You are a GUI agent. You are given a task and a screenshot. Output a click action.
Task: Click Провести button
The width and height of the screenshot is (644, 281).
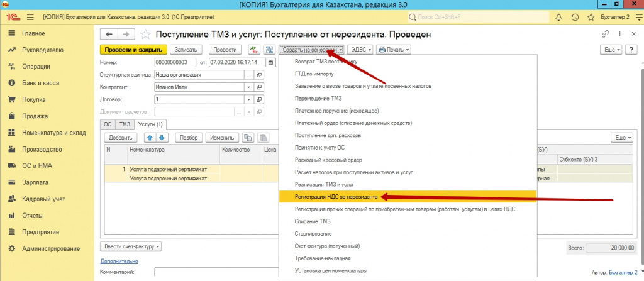coord(225,50)
